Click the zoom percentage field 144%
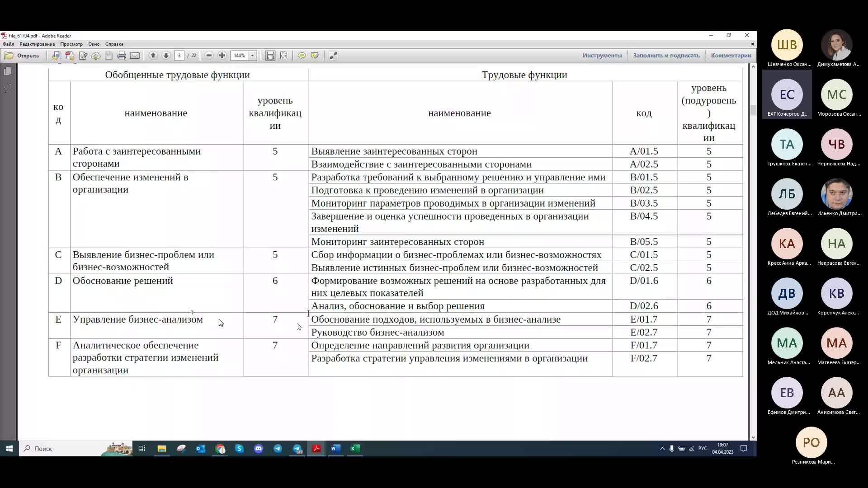Image resolution: width=868 pixels, height=488 pixels. 240,56
